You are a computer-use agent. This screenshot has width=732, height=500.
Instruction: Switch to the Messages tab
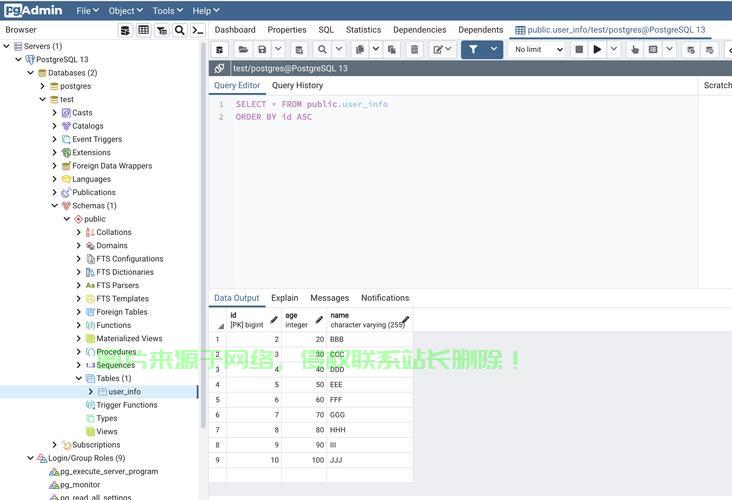(329, 298)
